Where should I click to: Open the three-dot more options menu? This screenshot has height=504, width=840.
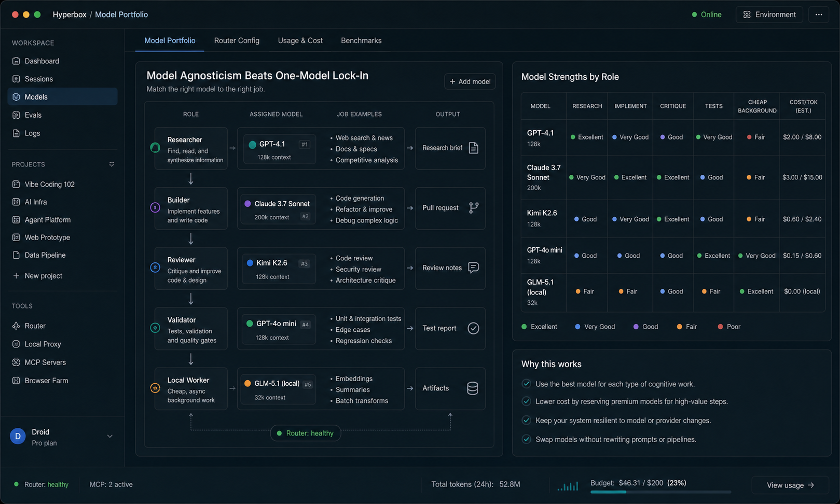pyautogui.click(x=819, y=15)
